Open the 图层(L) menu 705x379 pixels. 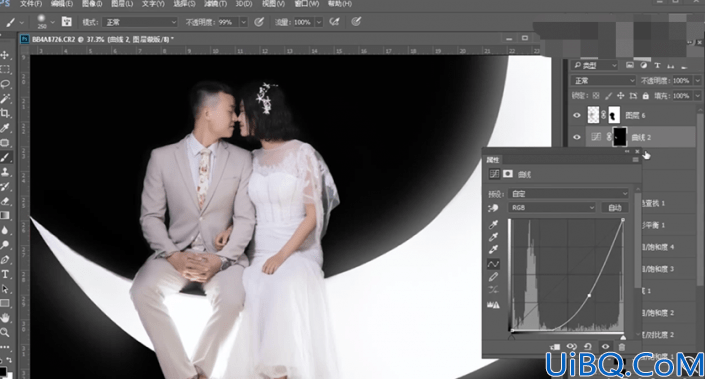[x=122, y=4]
